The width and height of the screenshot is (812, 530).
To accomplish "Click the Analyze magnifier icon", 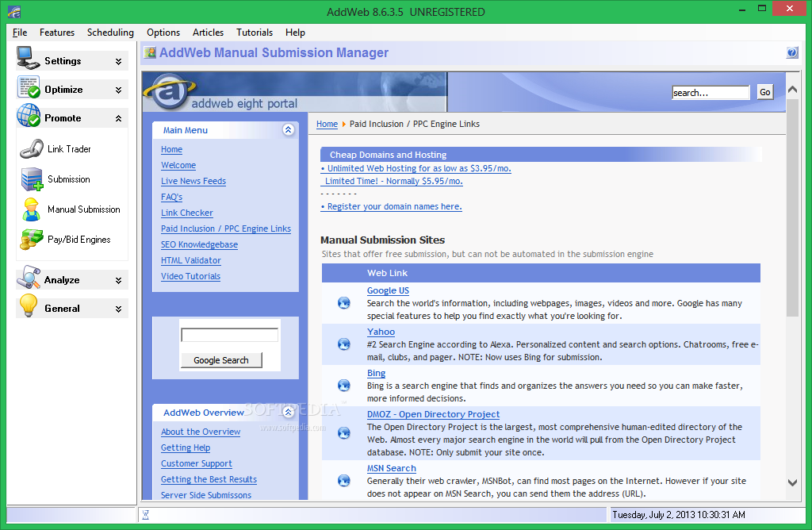I will (29, 277).
